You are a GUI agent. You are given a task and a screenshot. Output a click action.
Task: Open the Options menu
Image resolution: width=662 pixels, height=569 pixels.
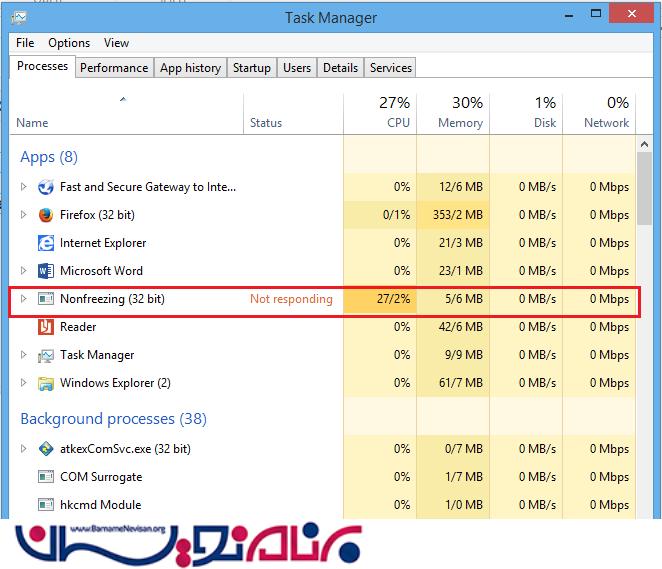[x=69, y=43]
